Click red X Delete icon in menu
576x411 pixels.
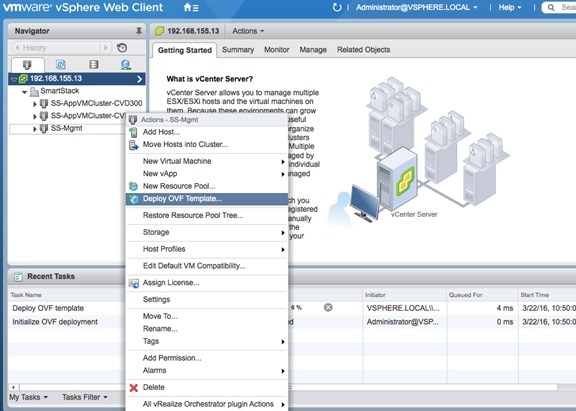coord(134,387)
